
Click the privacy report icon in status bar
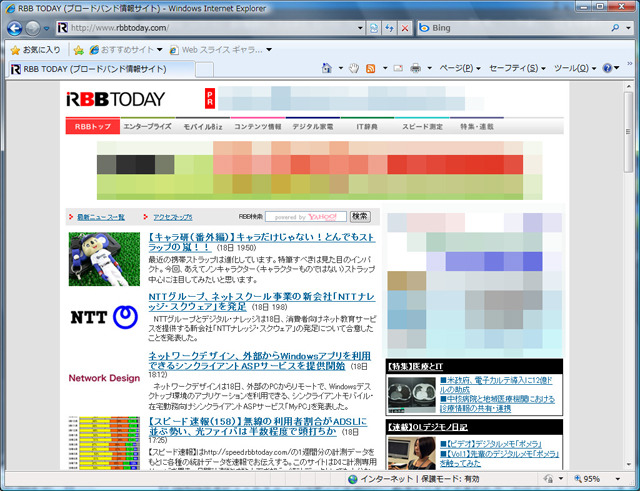coord(549,479)
